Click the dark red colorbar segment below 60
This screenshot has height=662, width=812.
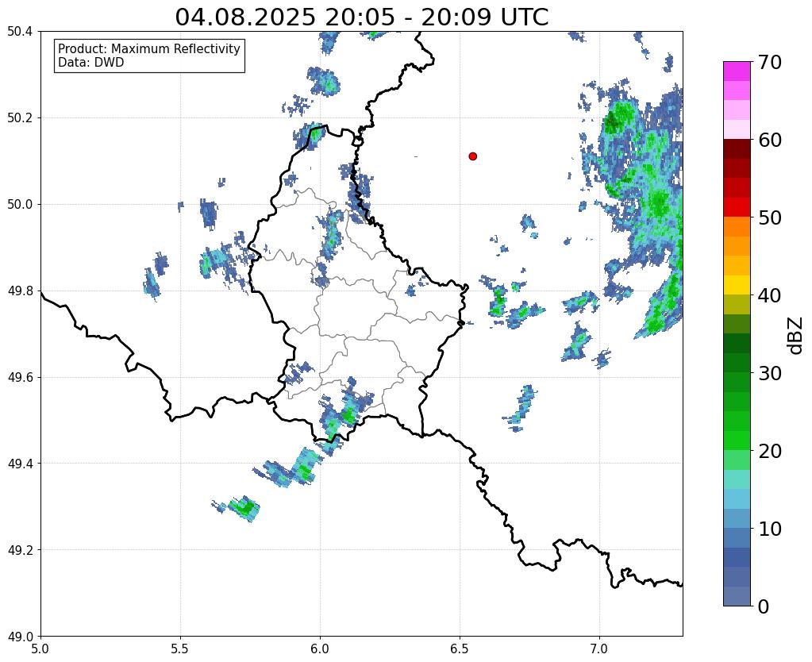click(x=737, y=148)
